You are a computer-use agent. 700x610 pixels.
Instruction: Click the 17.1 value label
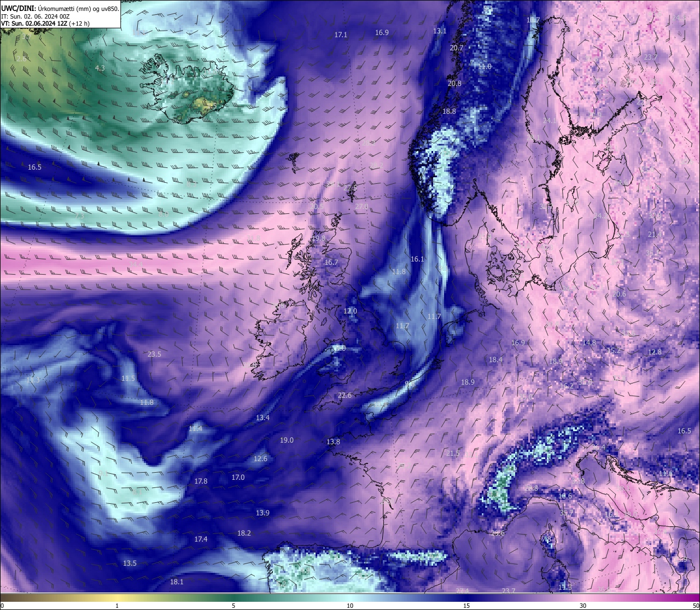tap(341, 35)
